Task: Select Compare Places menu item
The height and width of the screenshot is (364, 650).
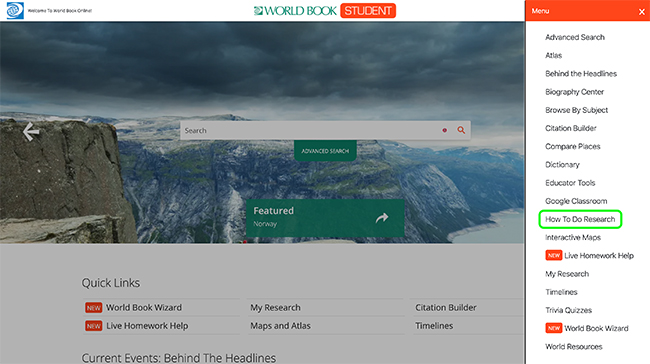Action: (x=572, y=147)
